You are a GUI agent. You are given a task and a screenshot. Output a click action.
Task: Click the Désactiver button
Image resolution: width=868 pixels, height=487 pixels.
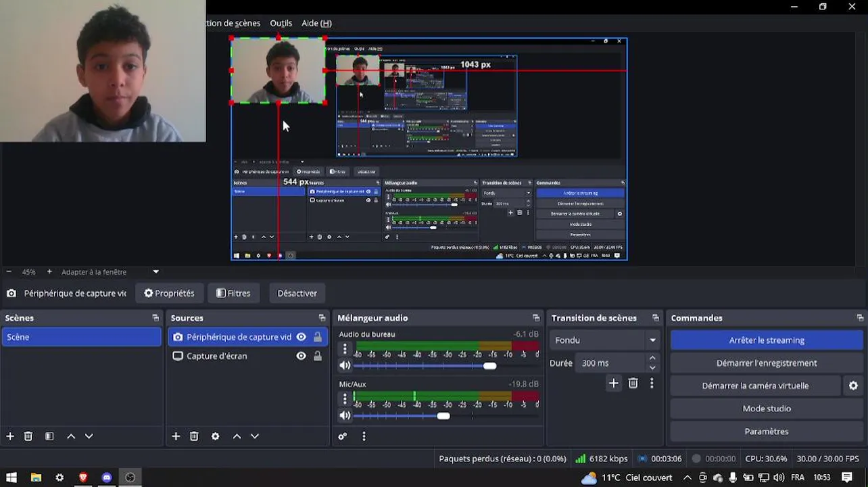(x=297, y=294)
